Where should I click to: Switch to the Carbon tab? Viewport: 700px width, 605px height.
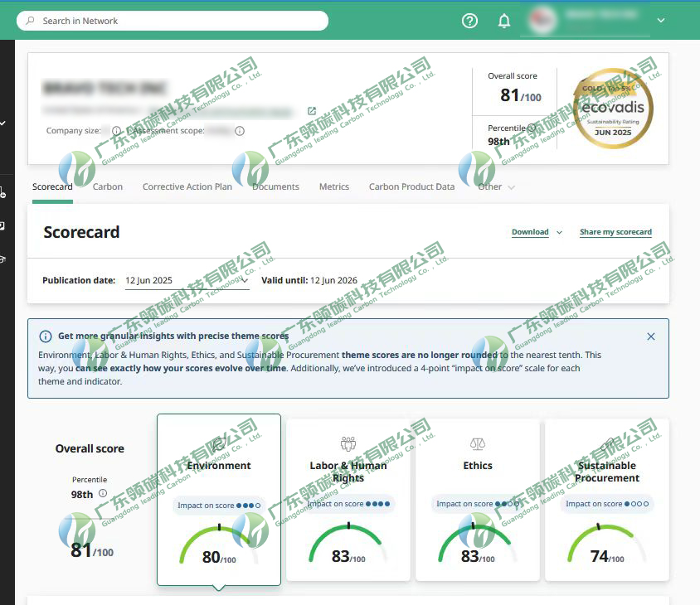tap(108, 186)
